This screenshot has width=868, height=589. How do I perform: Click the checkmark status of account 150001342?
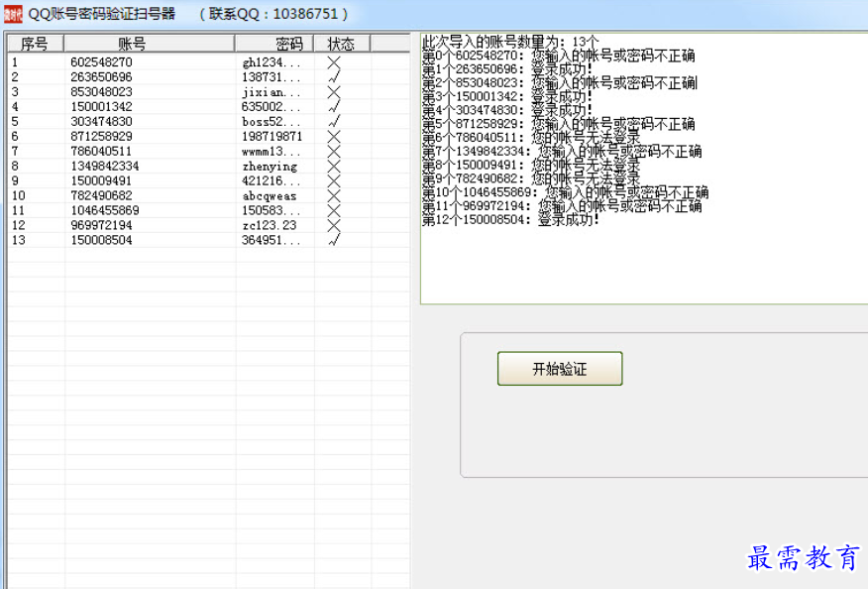tap(334, 106)
